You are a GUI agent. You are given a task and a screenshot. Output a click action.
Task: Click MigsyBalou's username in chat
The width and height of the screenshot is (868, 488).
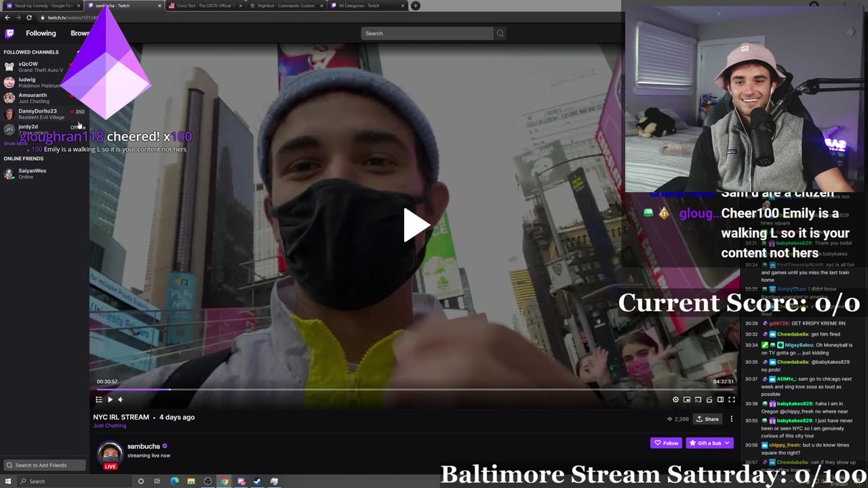tap(800, 345)
